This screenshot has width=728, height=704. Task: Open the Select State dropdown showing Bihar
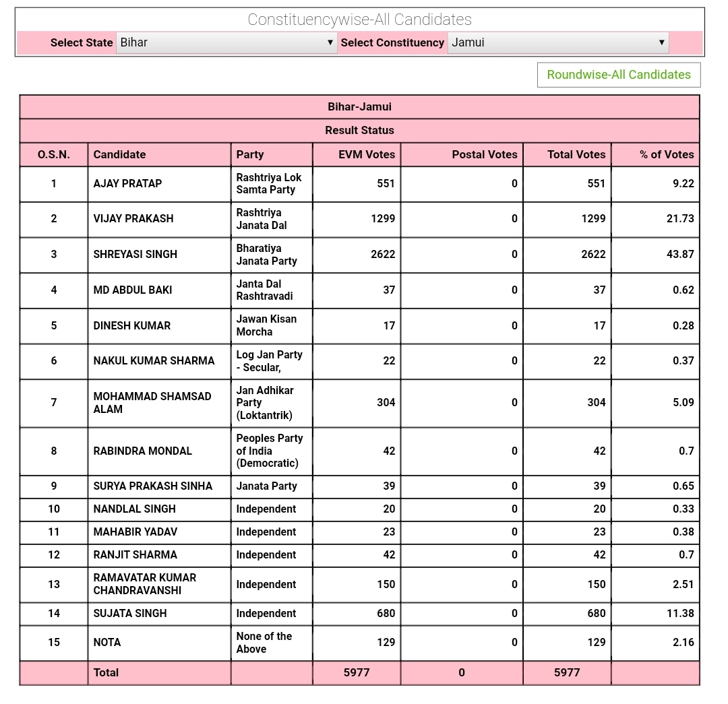(x=226, y=42)
